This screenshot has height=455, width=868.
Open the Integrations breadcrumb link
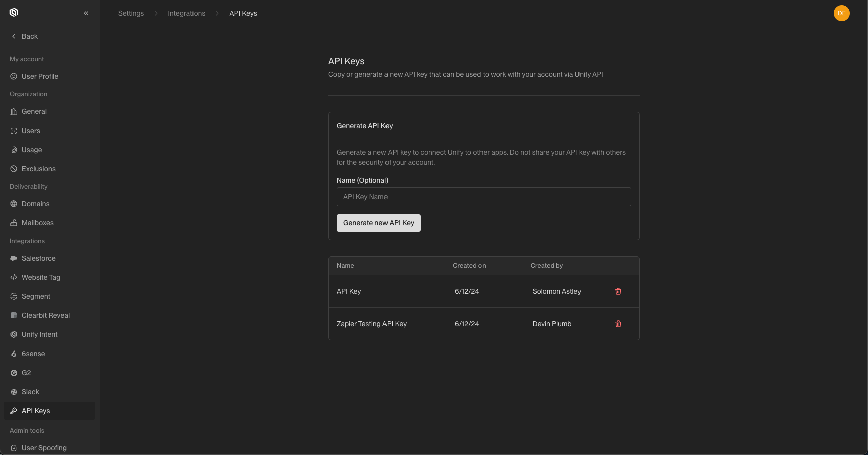[186, 13]
